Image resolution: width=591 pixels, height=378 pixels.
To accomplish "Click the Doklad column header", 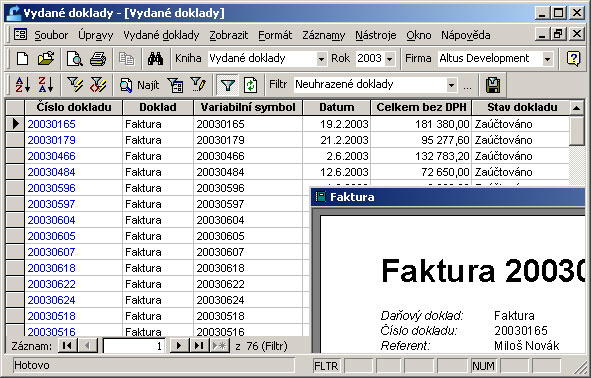I will 158,107.
